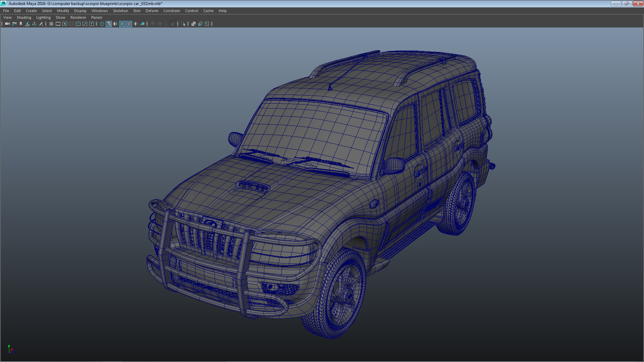The image size is (644, 362).
Task: Toggle the Field Chart display
Action: pos(78,24)
